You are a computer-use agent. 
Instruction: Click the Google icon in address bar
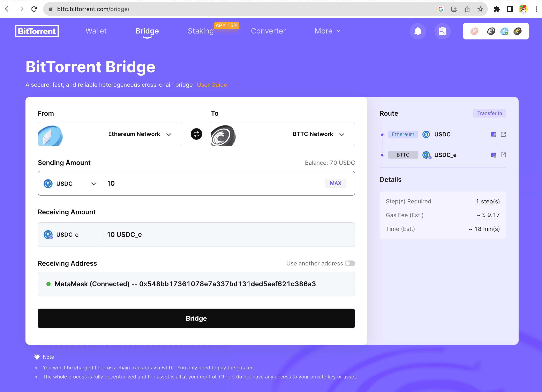[441, 9]
